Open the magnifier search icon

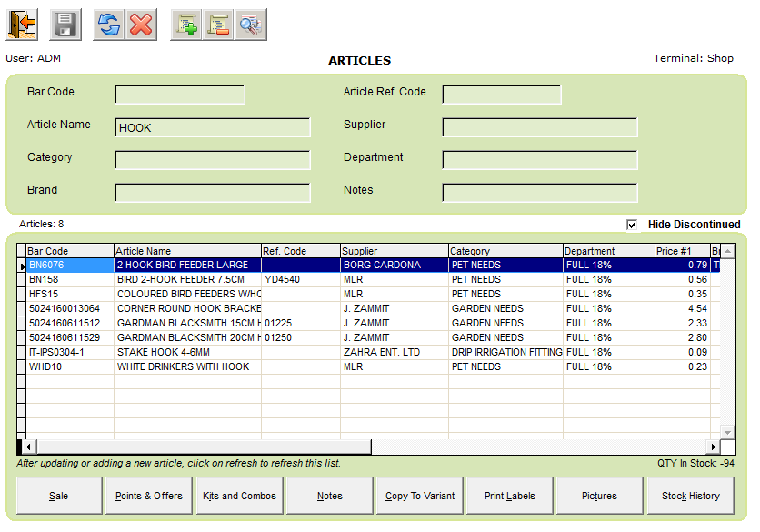(249, 25)
